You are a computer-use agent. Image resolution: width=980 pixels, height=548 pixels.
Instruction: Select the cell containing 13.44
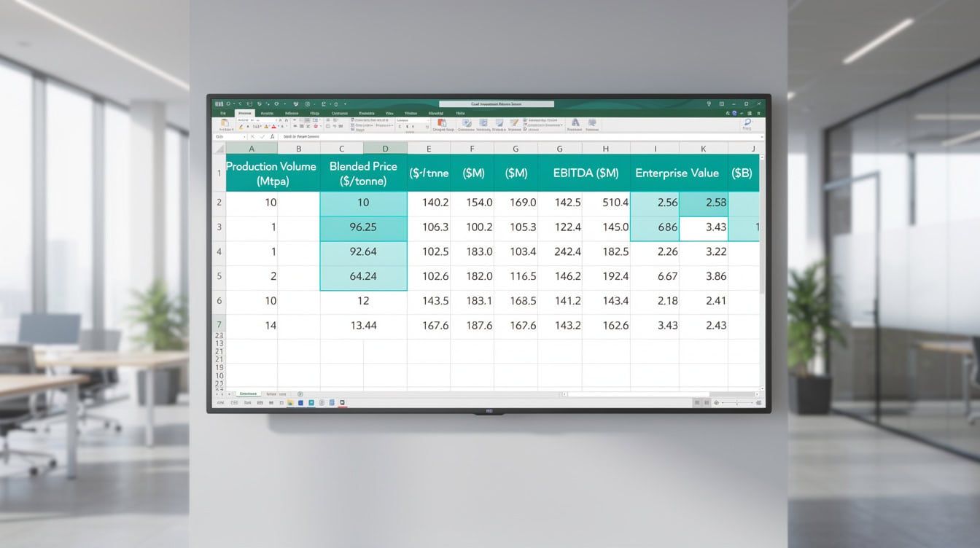click(x=363, y=326)
